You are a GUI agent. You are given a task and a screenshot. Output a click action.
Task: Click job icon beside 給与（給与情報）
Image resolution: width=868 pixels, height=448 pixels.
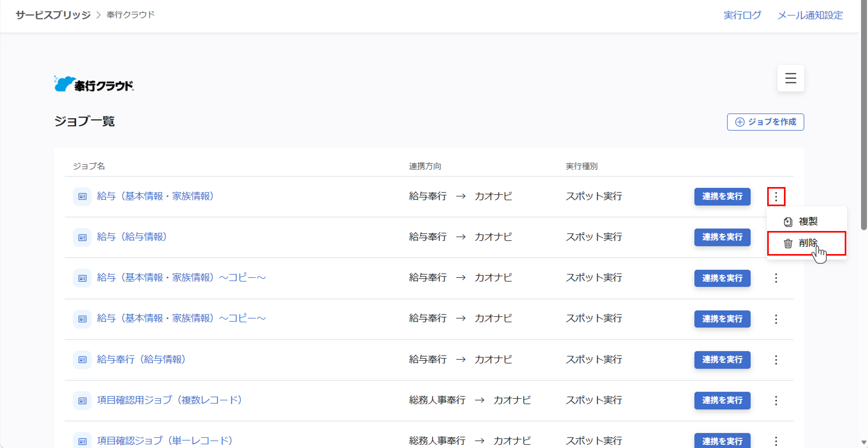click(82, 237)
